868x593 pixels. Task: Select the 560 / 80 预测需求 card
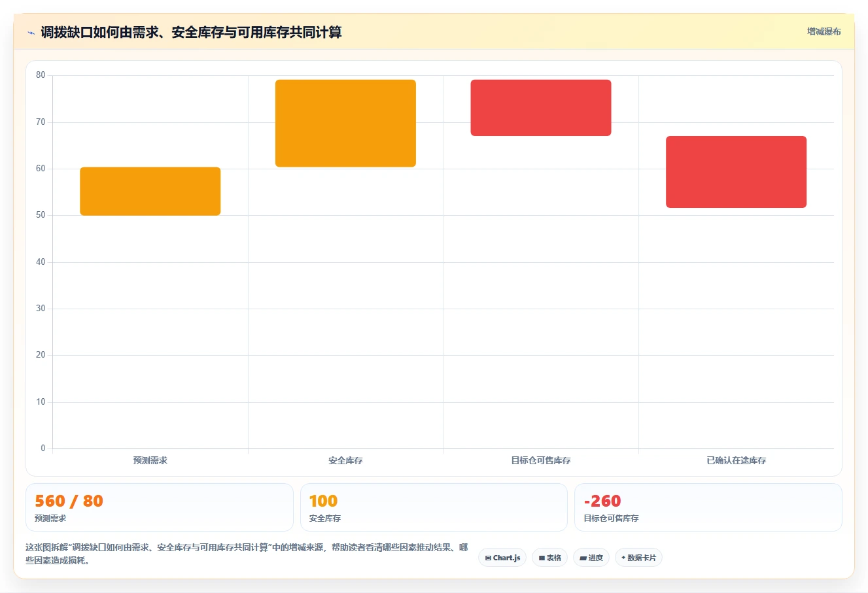click(x=160, y=507)
